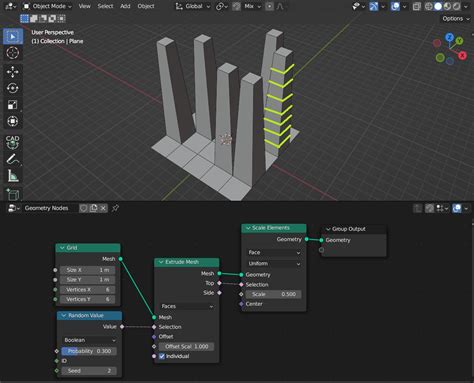
Task: Toggle node editor overlays button
Action: [x=457, y=208]
